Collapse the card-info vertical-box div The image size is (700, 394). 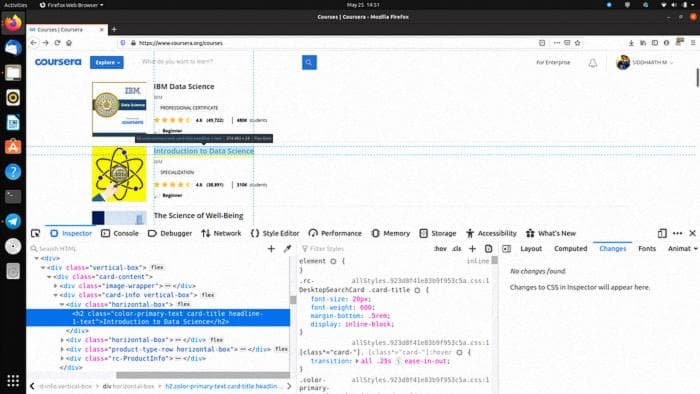point(55,295)
